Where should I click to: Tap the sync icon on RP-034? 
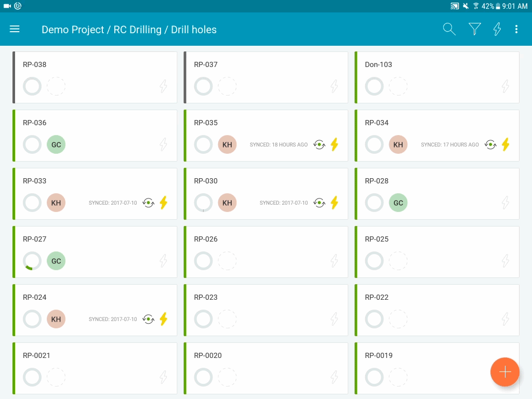click(490, 144)
